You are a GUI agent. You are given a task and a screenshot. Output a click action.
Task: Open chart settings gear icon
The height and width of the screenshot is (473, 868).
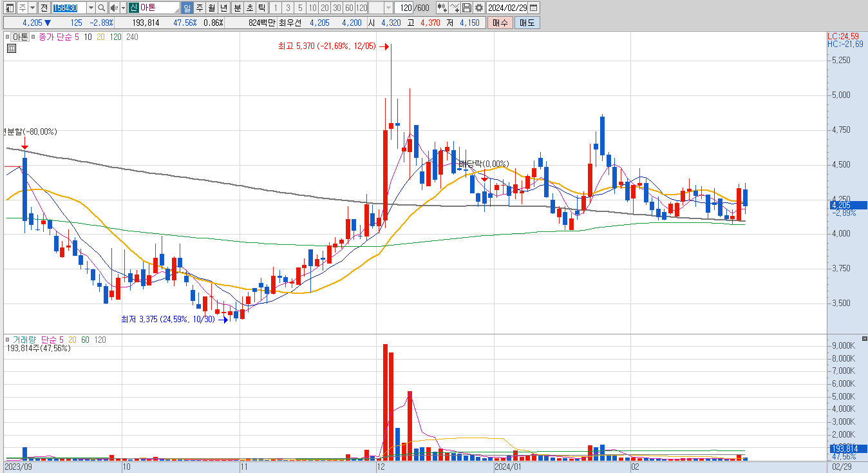[x=478, y=8]
